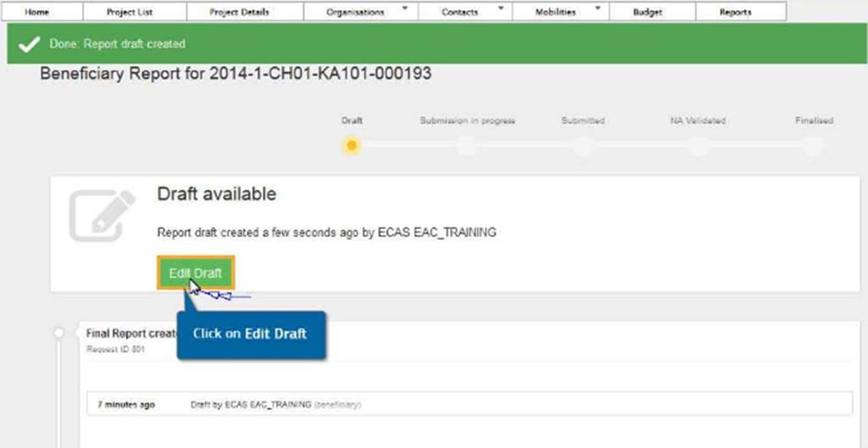Select the Submission in progress step circle
The image size is (868, 448).
pos(467,146)
